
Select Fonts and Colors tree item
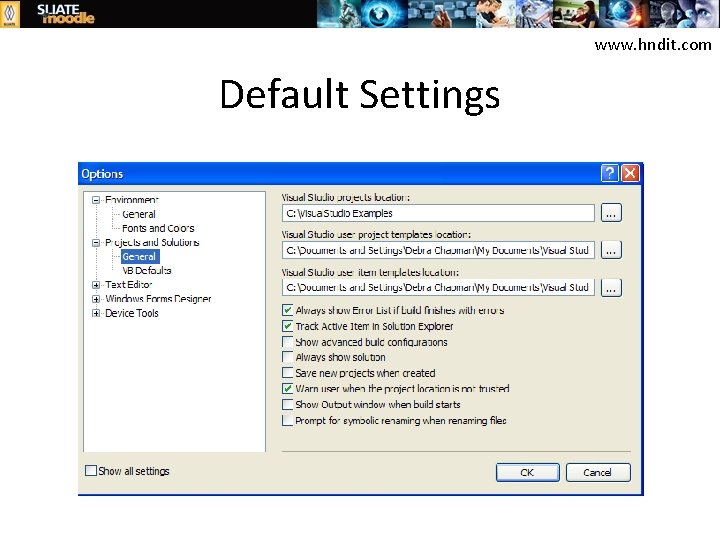[x=158, y=228]
